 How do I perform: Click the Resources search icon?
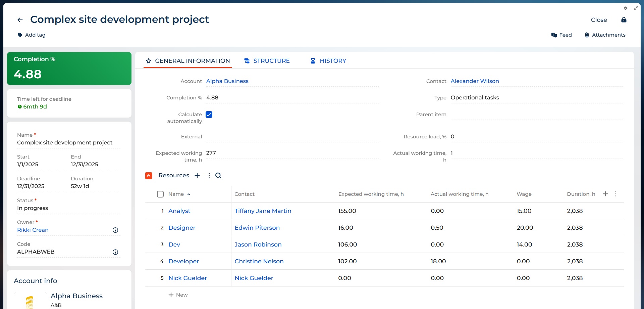tap(218, 176)
